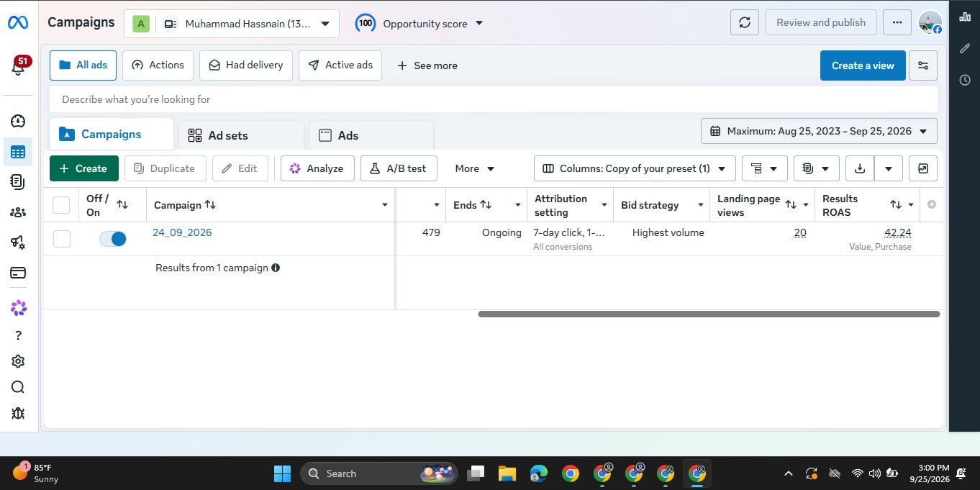Click the bug report icon in sidebar

pos(18,413)
